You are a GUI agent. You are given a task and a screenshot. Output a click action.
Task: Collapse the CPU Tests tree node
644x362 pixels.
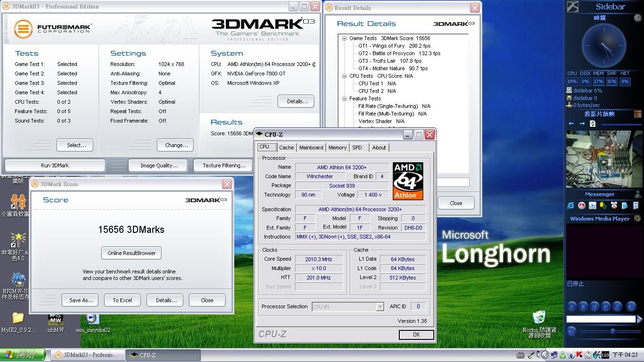tap(345, 76)
